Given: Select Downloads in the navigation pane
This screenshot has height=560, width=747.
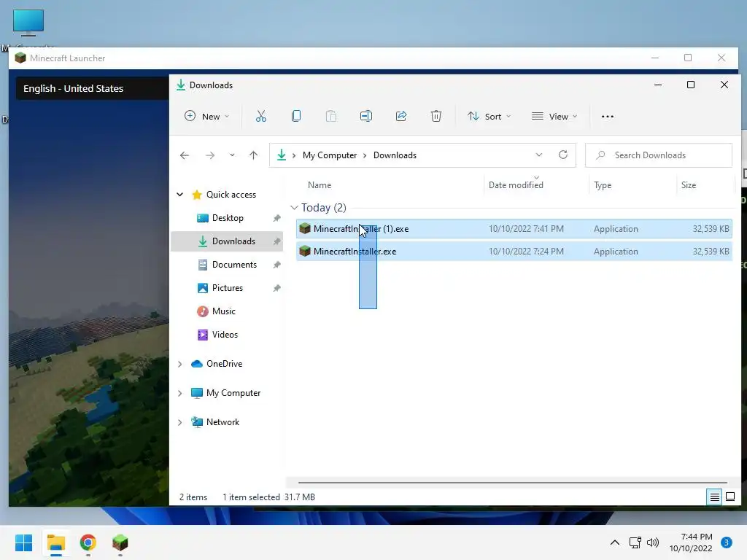Looking at the screenshot, I should (x=228, y=241).
